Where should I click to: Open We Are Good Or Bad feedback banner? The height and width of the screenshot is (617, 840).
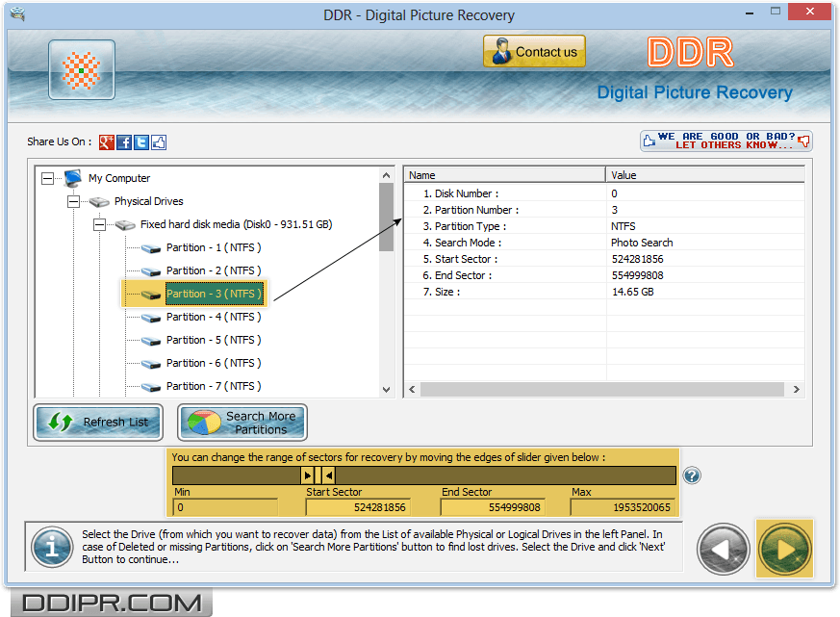tap(726, 141)
